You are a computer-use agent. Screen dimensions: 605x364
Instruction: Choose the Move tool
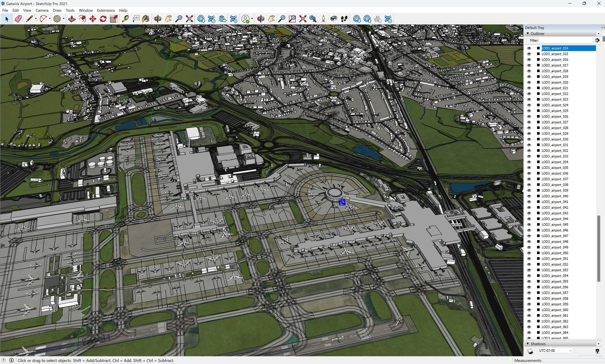point(93,19)
